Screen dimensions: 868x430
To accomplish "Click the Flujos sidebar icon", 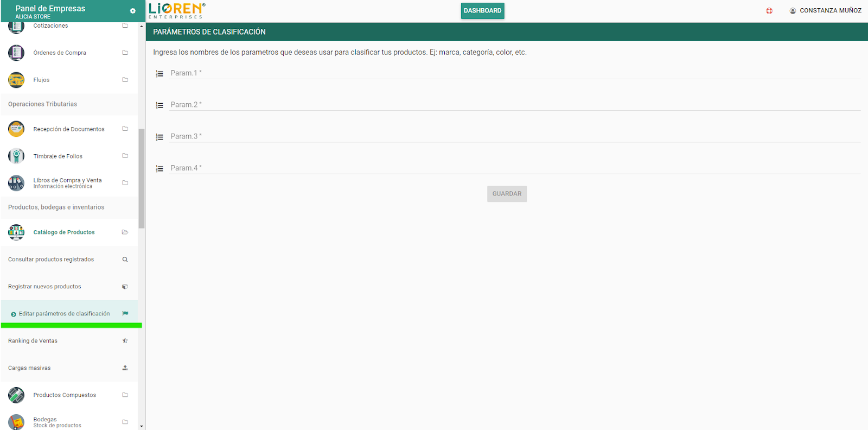I will [x=16, y=80].
